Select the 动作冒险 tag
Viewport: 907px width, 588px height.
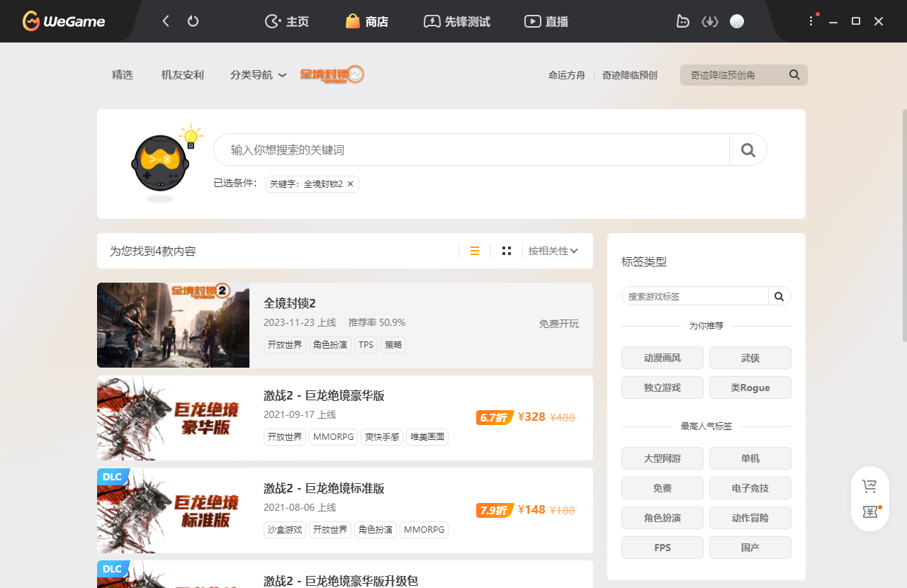pos(750,518)
